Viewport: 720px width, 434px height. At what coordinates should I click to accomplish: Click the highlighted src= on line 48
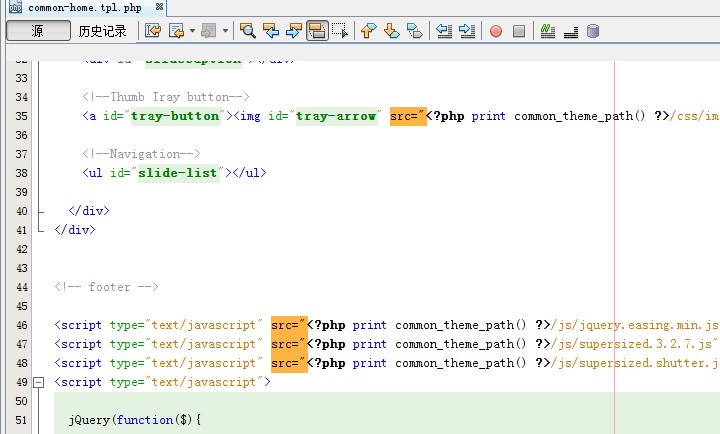tap(289, 363)
